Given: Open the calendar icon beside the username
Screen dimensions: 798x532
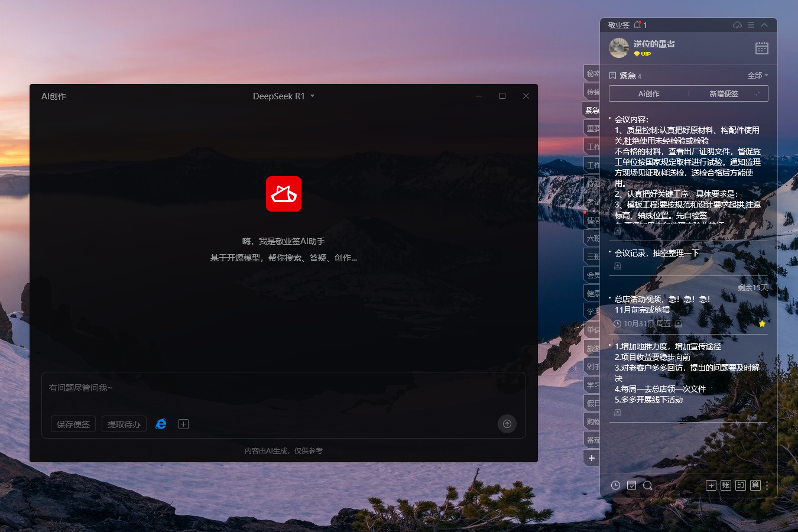Looking at the screenshot, I should pyautogui.click(x=761, y=48).
